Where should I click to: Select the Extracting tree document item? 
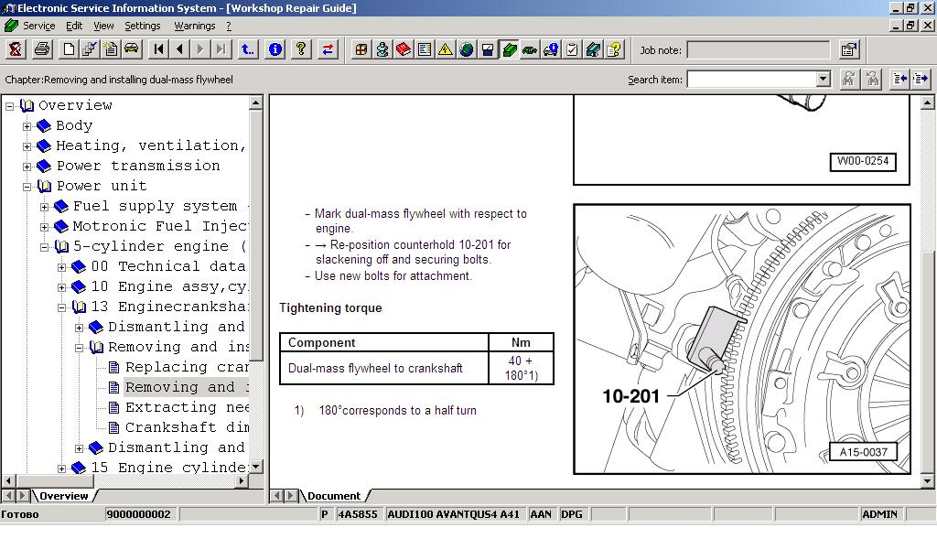[x=186, y=407]
